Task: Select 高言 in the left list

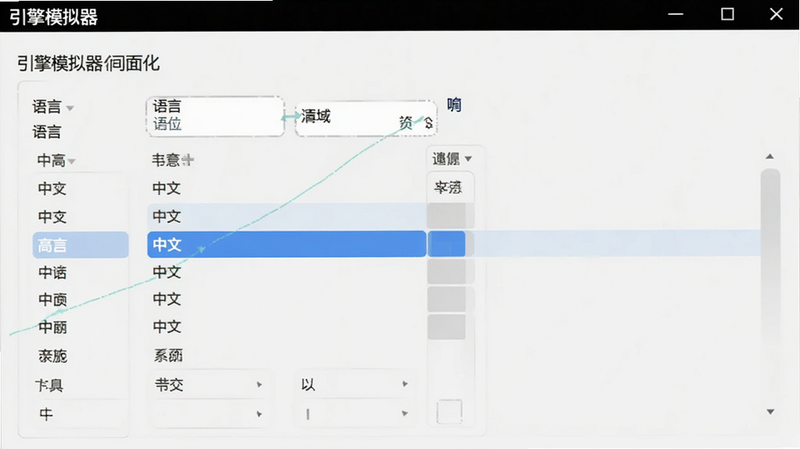Action: [x=81, y=245]
